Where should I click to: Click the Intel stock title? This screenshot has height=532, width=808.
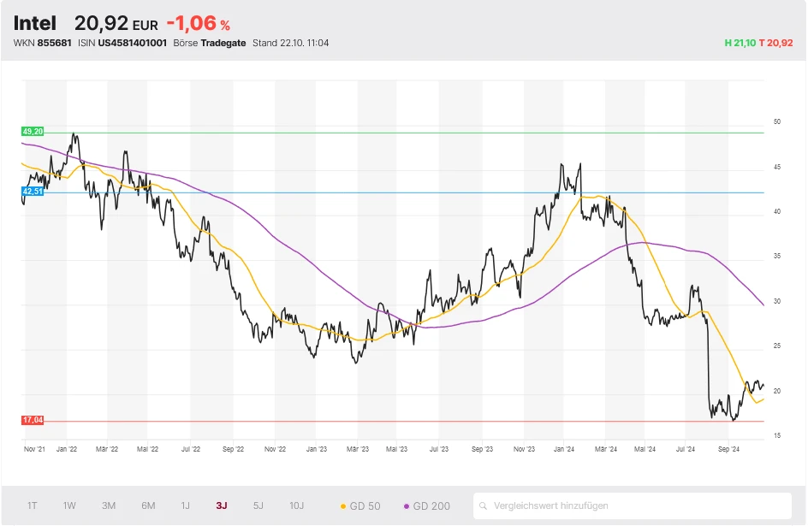point(35,23)
